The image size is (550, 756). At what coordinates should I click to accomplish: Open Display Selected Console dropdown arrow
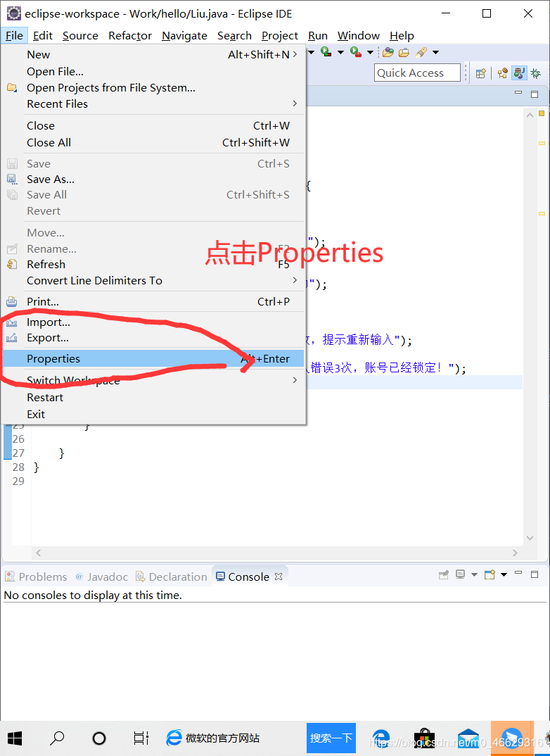click(x=474, y=574)
